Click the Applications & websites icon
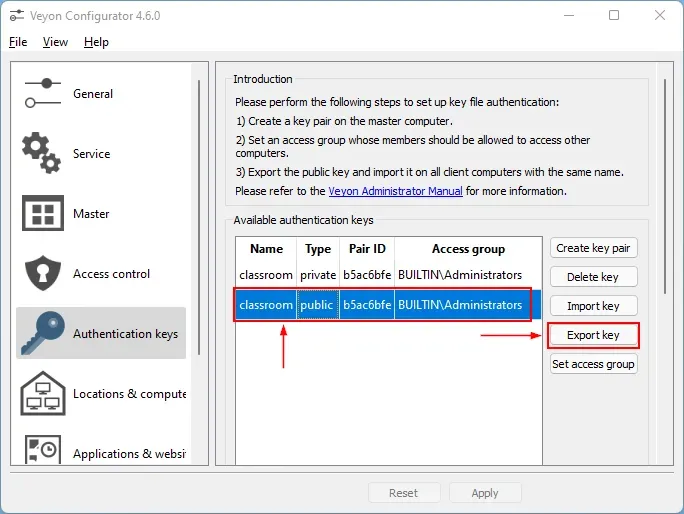 (x=42, y=452)
